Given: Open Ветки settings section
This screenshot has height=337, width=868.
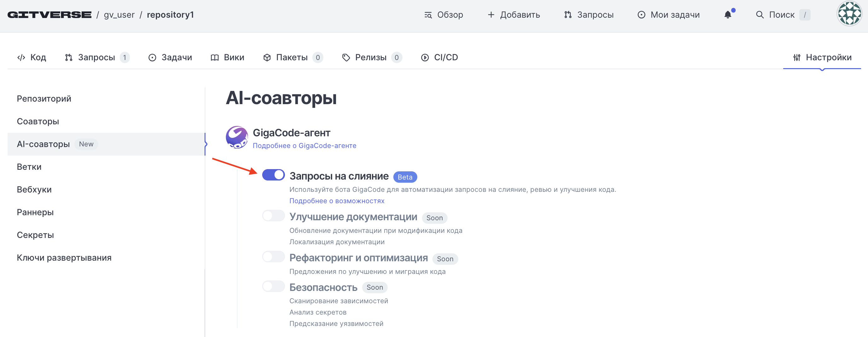Looking at the screenshot, I should (x=106, y=167).
